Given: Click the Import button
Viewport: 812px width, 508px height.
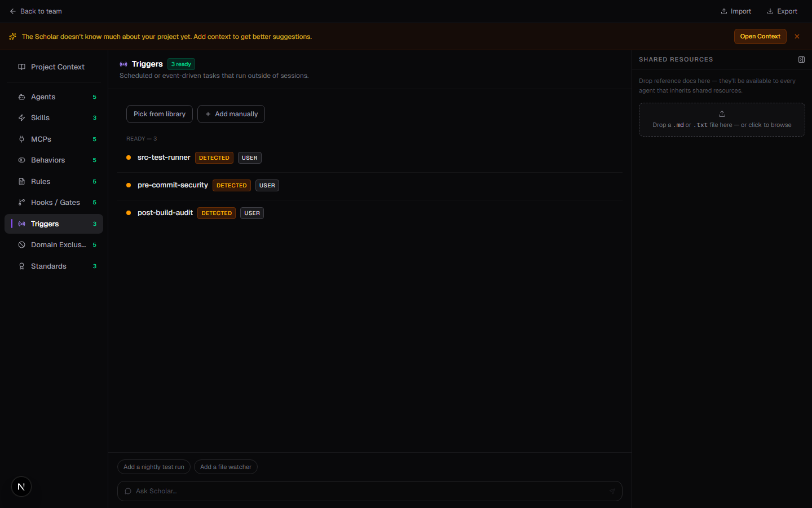Looking at the screenshot, I should pos(736,11).
